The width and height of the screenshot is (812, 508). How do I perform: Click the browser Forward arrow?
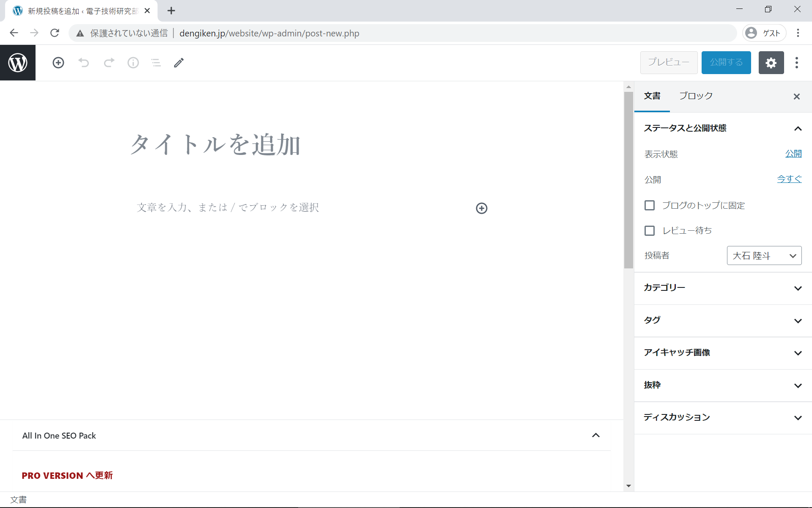[34, 33]
